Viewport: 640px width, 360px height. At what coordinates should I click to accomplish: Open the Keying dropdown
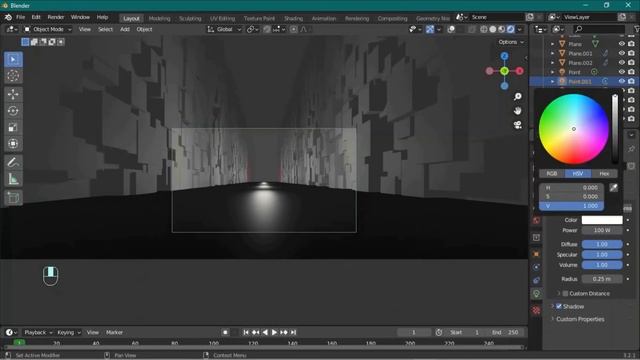click(x=69, y=332)
